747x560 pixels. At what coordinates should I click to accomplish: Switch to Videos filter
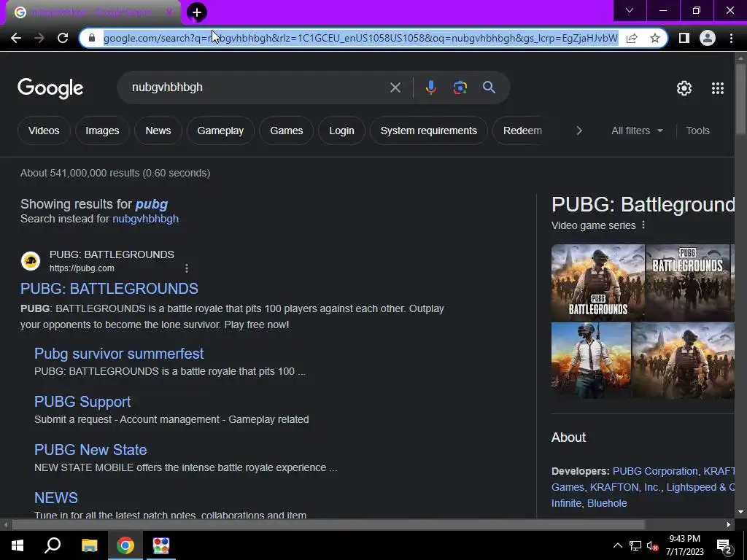click(44, 131)
